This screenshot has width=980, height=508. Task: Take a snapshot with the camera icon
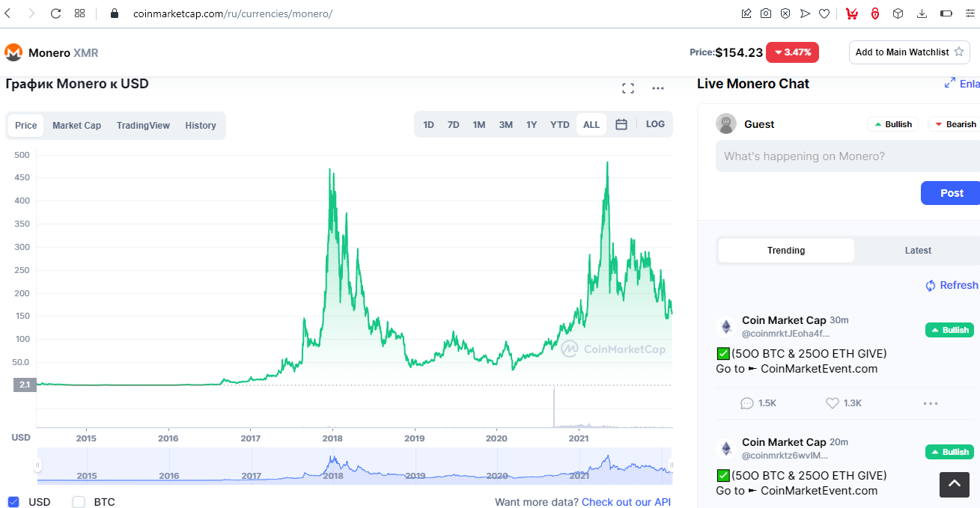(766, 13)
